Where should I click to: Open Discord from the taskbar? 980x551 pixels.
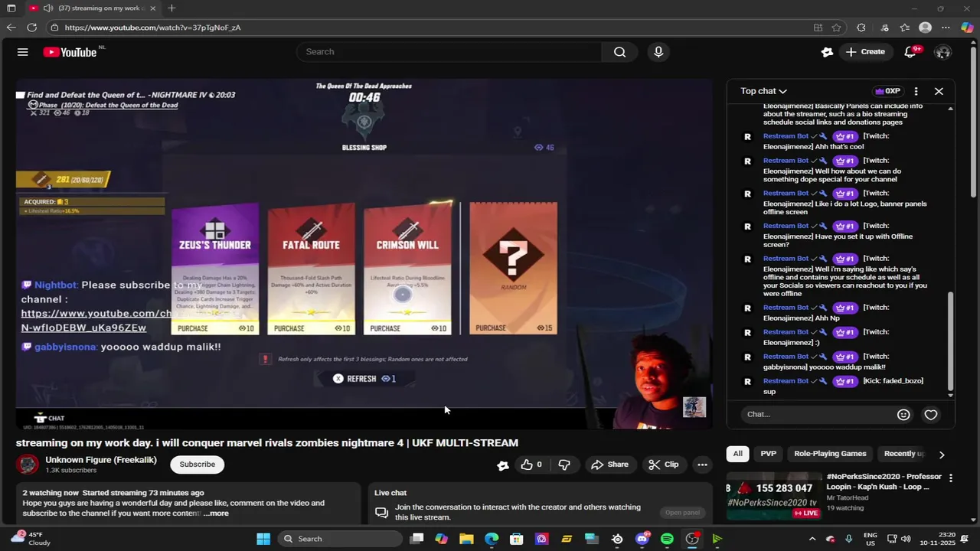642,539
